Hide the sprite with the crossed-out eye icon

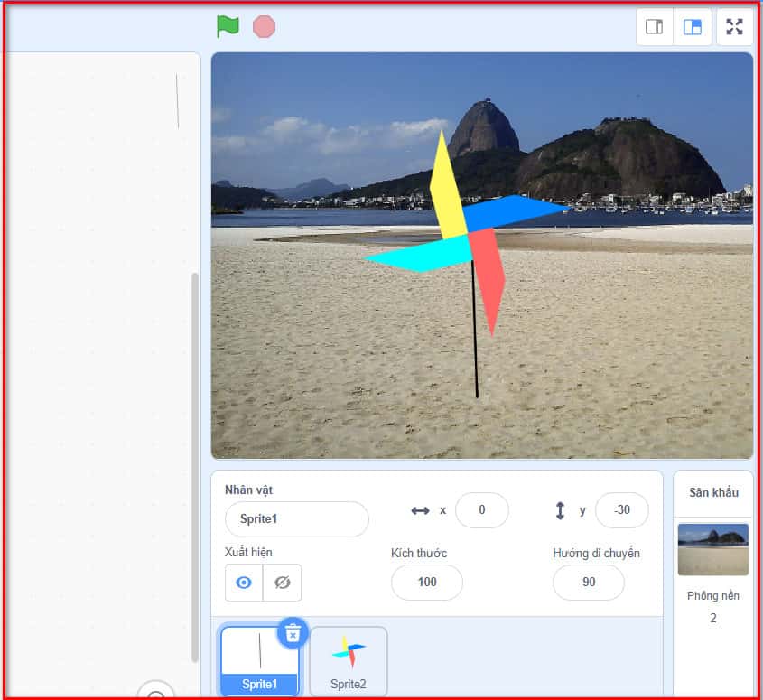point(282,583)
